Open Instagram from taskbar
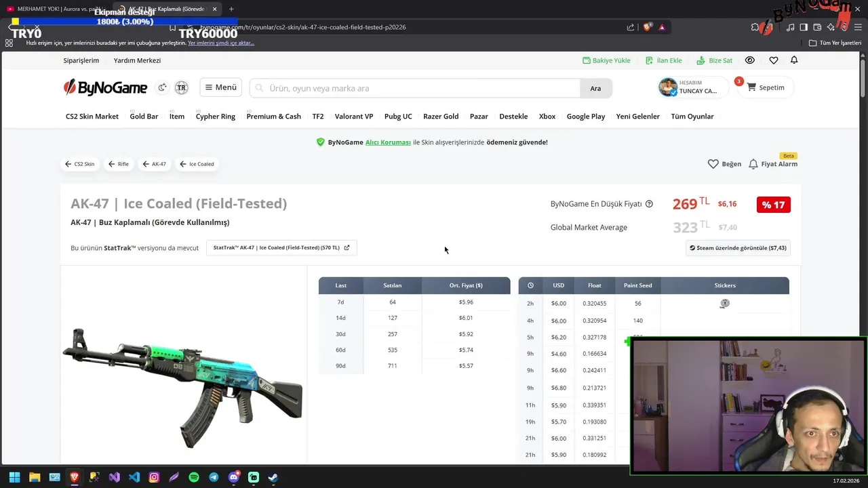This screenshot has width=868, height=488. click(154, 477)
